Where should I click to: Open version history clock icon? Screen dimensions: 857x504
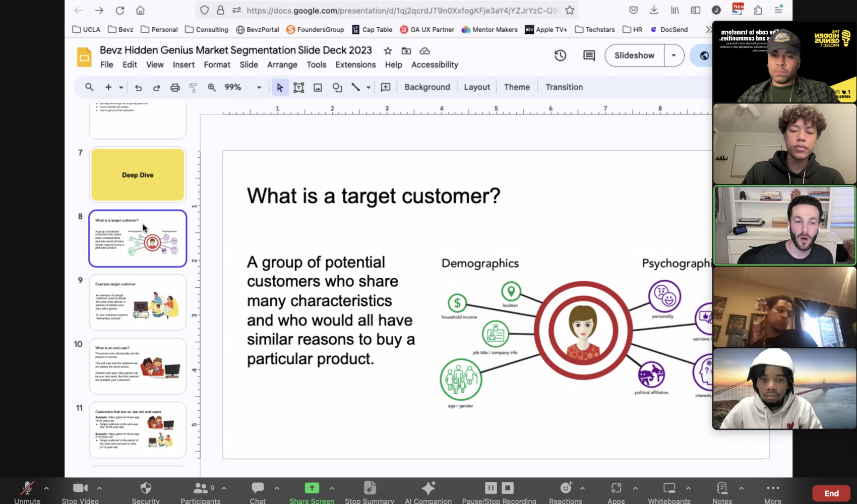point(560,55)
